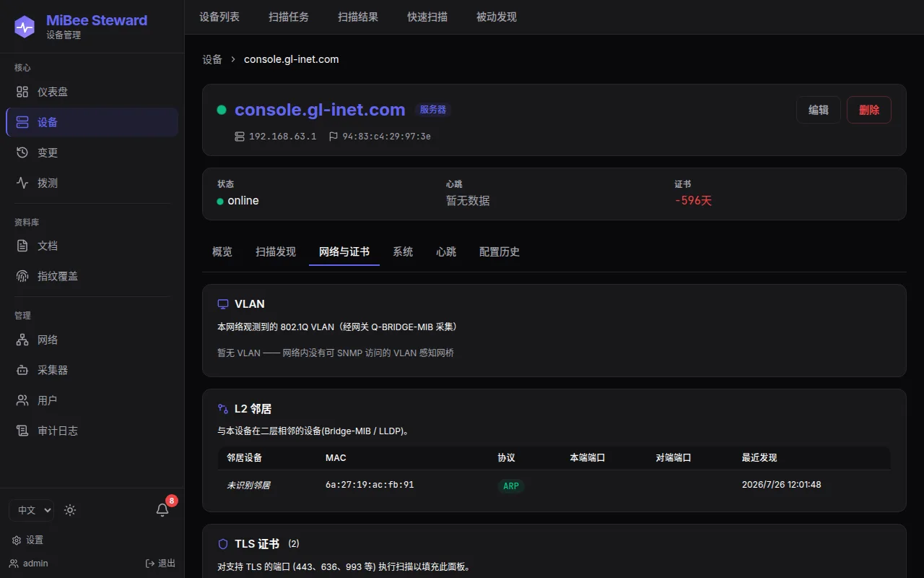The width and height of the screenshot is (924, 578).
Task: Click the TLS 证书 shield icon
Action: (x=223, y=544)
